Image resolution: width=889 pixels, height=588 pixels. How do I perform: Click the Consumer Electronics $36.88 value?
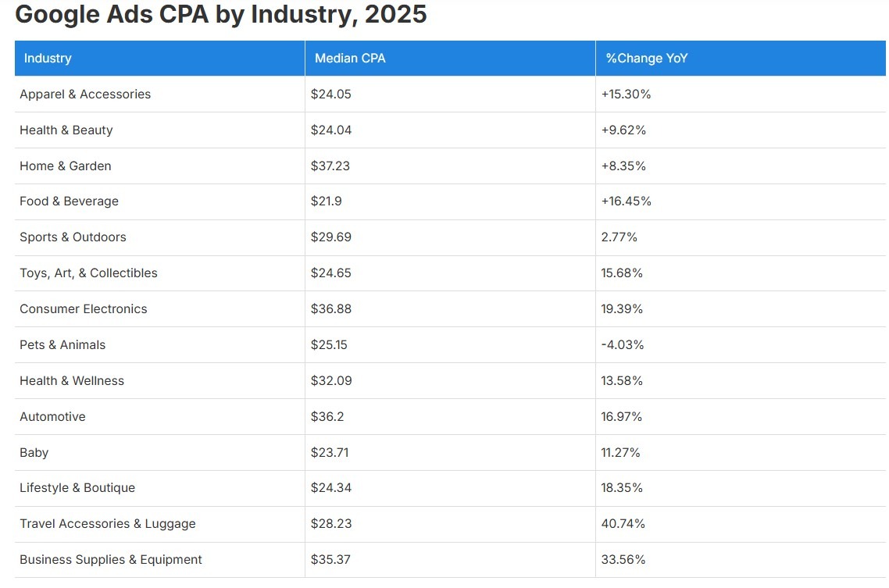pyautogui.click(x=331, y=309)
